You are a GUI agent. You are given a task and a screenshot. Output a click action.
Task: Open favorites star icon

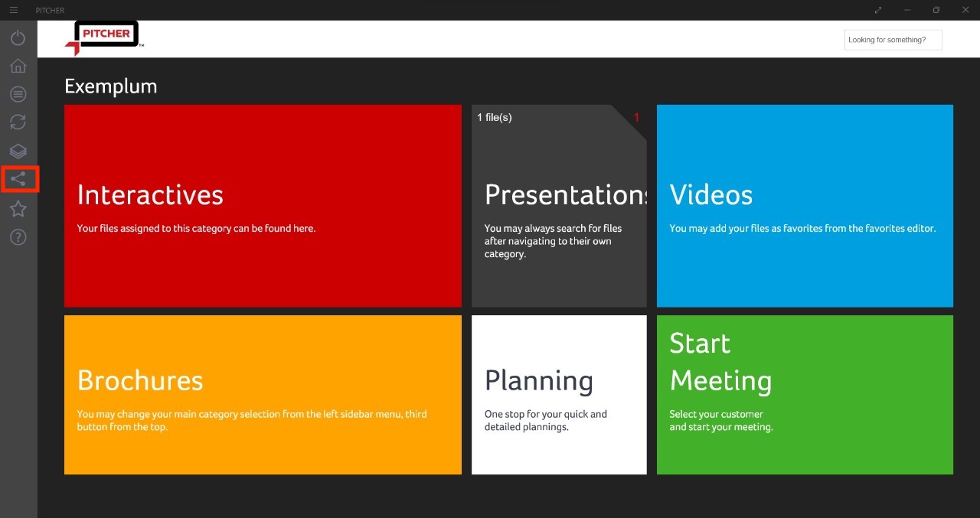pyautogui.click(x=18, y=208)
